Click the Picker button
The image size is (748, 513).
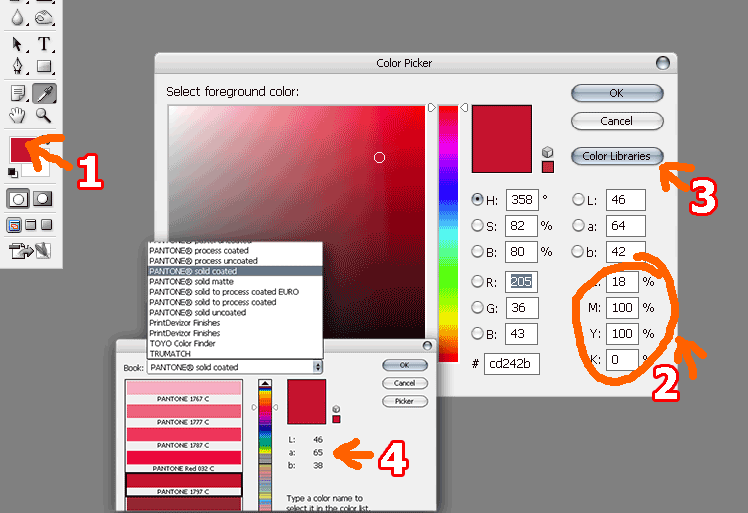tap(405, 401)
